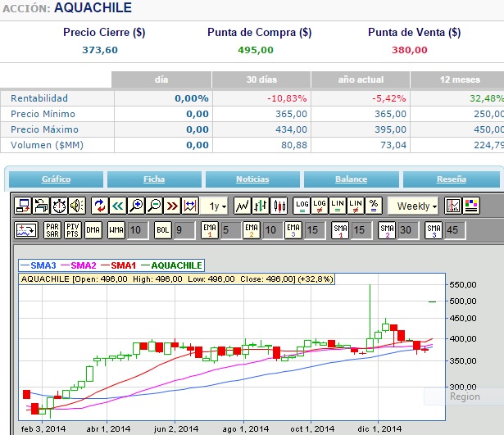The image size is (504, 435).
Task: Open the Reseña tab
Action: (x=452, y=179)
